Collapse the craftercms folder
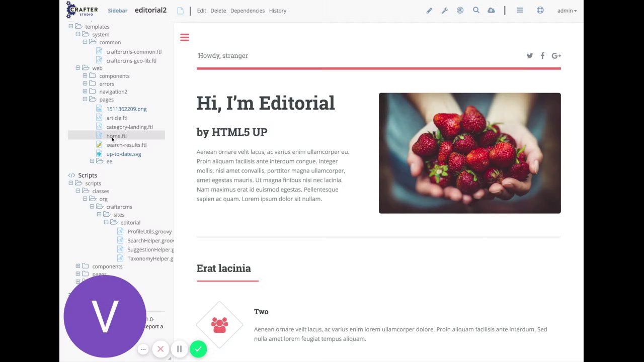Image resolution: width=644 pixels, height=362 pixels. pyautogui.click(x=92, y=207)
